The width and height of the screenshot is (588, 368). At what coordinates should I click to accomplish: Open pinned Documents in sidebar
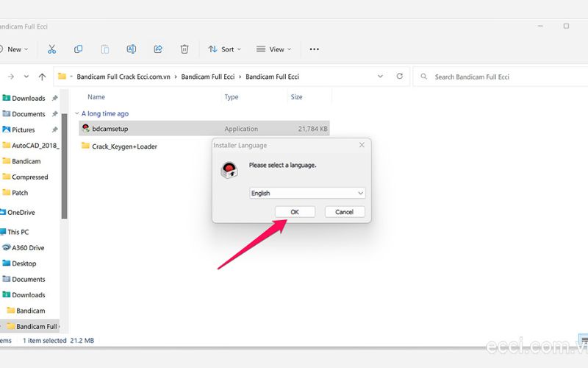(29, 114)
